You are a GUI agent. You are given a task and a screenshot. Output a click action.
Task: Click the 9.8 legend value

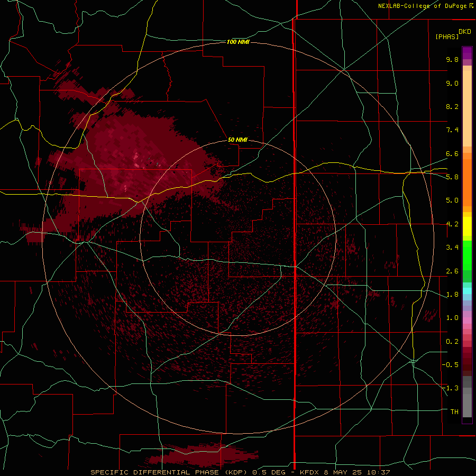pyautogui.click(x=452, y=59)
